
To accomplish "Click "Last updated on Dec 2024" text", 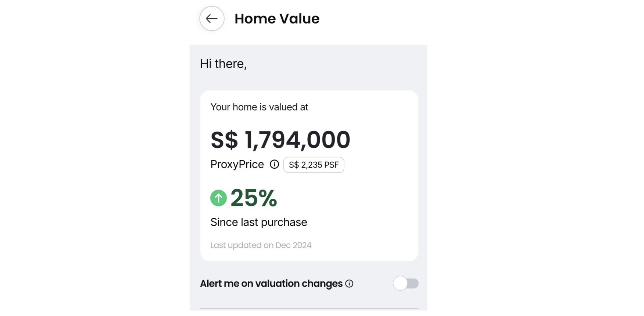I will [x=261, y=245].
